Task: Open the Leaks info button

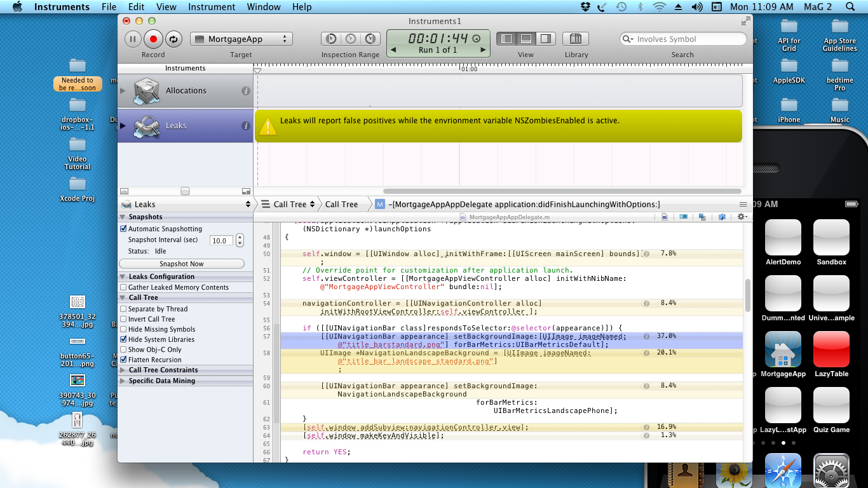Action: point(246,126)
